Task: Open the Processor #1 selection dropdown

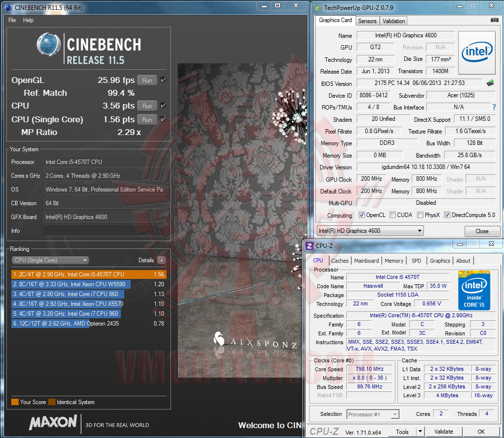Action: tap(373, 414)
